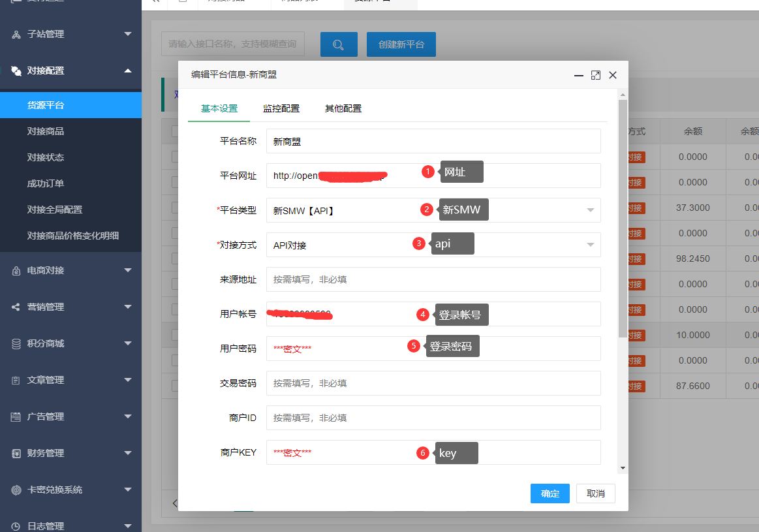
Task: Click the 平台名称 input field
Action: click(x=433, y=142)
